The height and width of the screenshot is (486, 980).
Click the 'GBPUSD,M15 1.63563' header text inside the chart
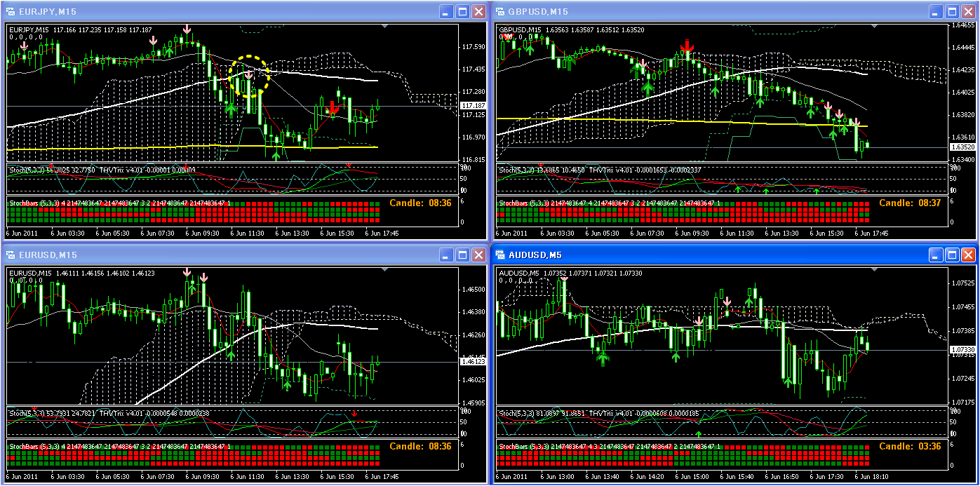coord(535,29)
